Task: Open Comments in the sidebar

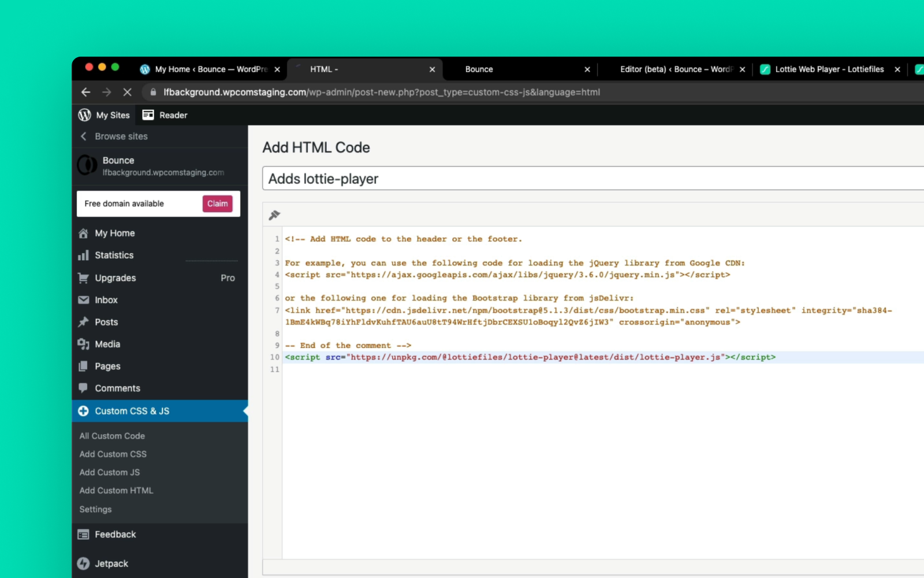Action: tap(117, 388)
